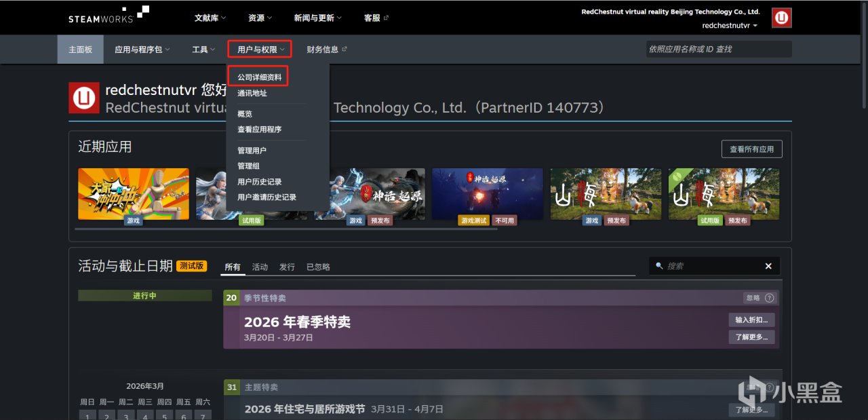Choose 管理用户 menu item

pyautogui.click(x=252, y=150)
